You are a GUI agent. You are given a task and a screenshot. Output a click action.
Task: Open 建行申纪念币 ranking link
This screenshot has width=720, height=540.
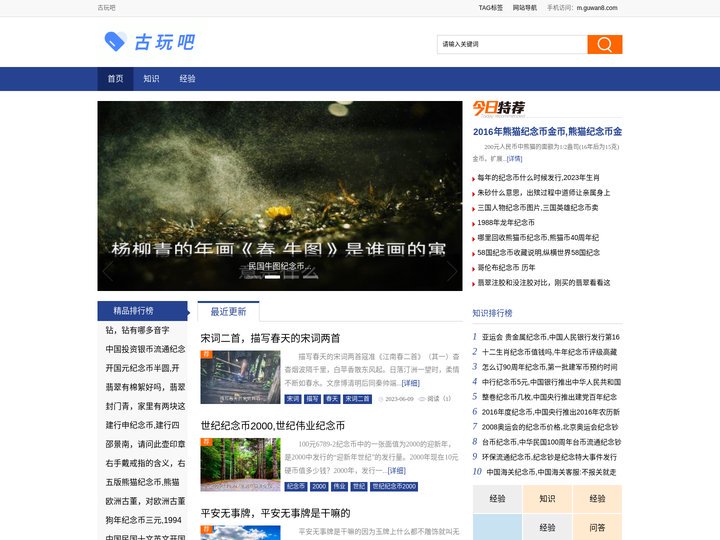(x=142, y=425)
